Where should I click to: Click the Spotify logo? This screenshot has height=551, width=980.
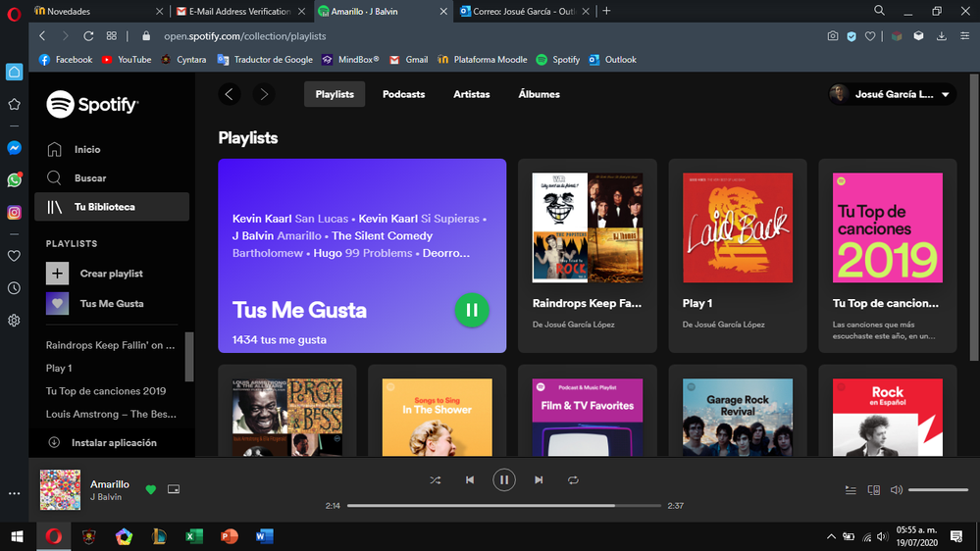pyautogui.click(x=92, y=104)
